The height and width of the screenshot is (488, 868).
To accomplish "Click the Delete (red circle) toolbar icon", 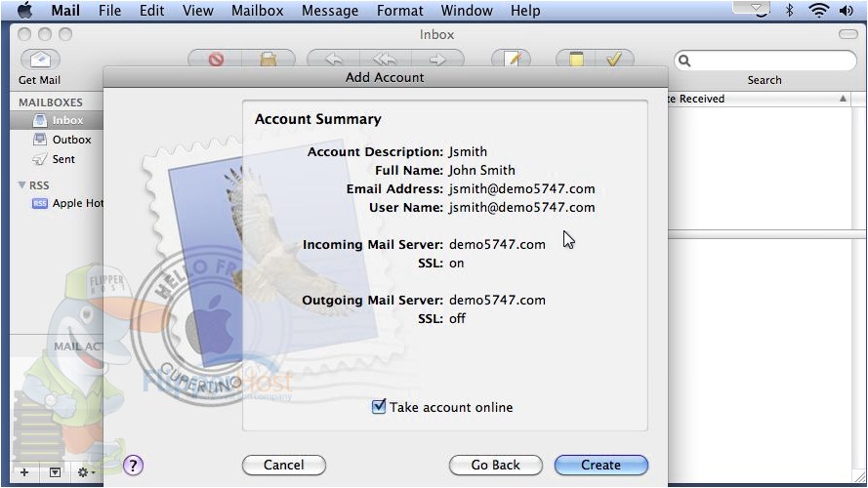I will 216,59.
